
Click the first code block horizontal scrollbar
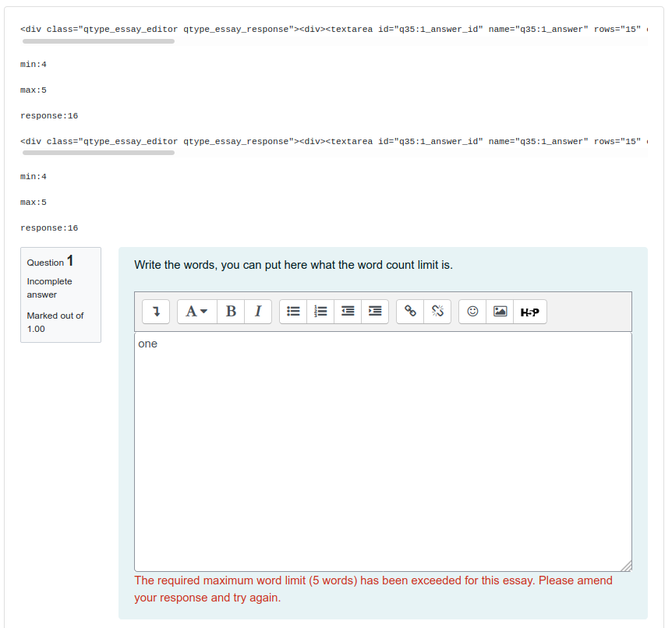tap(98, 41)
